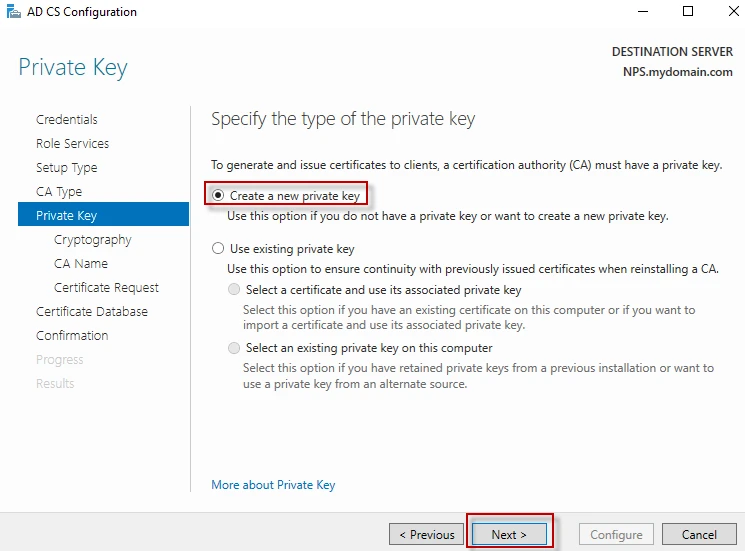Select an existing private key on this computer
The width and height of the screenshot is (745, 551).
[x=235, y=348]
